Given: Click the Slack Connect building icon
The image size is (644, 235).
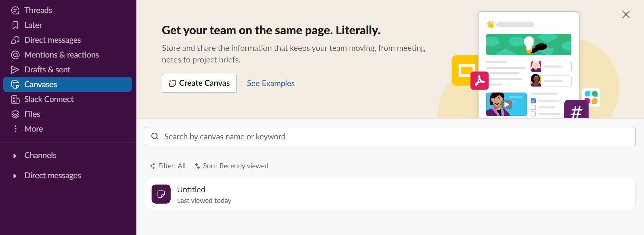Looking at the screenshot, I should [15, 100].
